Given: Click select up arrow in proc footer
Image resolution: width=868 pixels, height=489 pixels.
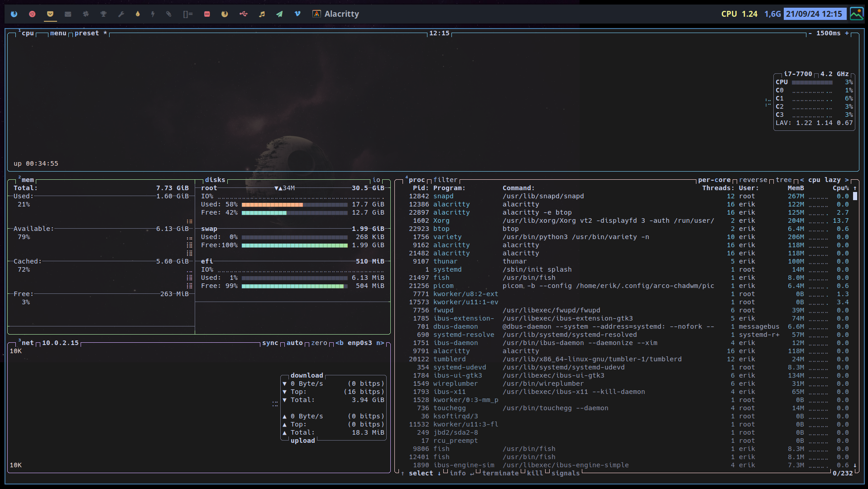Looking at the screenshot, I should (403, 474).
